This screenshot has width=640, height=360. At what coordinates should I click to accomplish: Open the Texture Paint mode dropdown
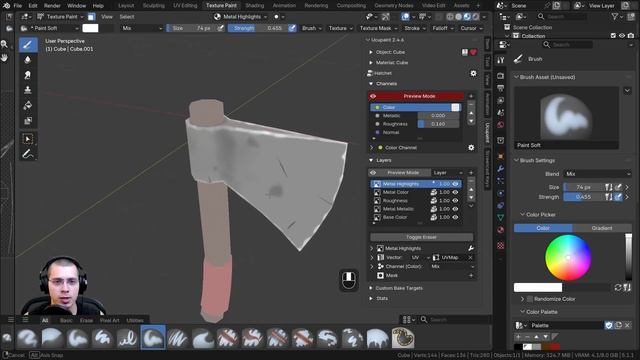(x=60, y=17)
